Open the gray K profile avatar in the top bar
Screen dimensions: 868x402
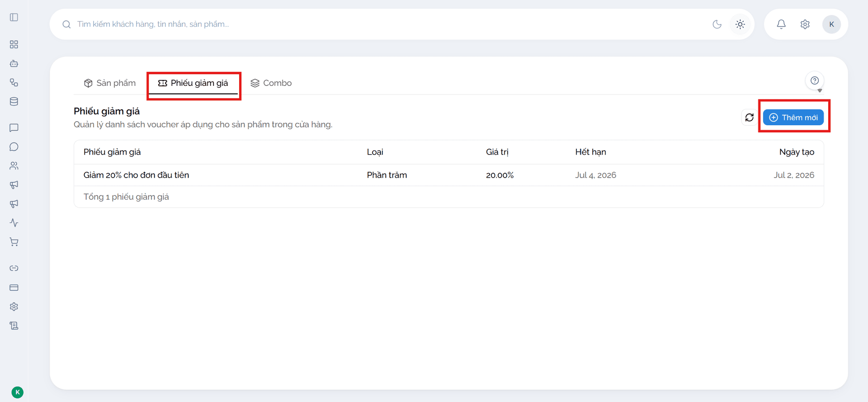[x=831, y=24]
